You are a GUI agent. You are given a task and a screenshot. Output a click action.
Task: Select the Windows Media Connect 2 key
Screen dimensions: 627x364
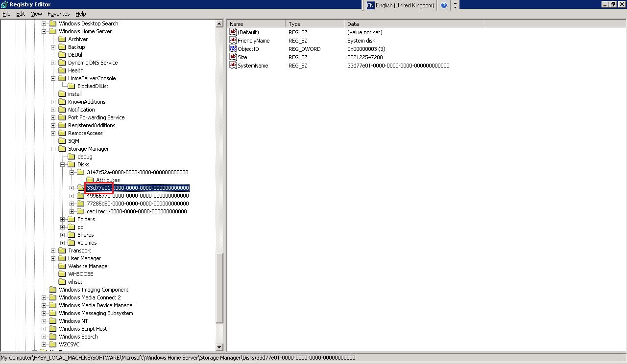click(x=90, y=297)
